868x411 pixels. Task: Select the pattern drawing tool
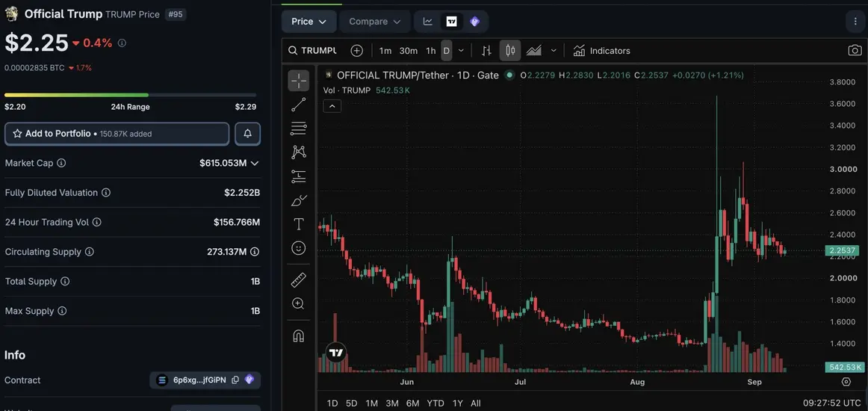tap(298, 152)
